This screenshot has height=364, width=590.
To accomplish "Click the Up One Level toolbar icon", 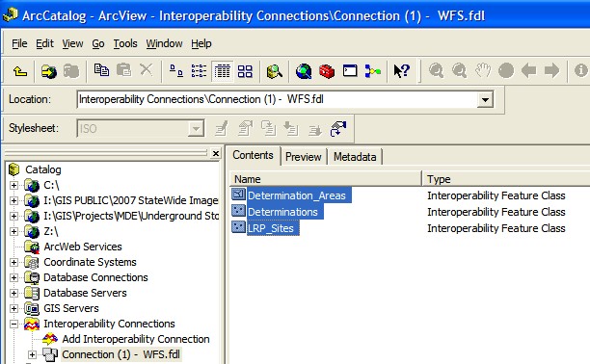I will [20, 70].
